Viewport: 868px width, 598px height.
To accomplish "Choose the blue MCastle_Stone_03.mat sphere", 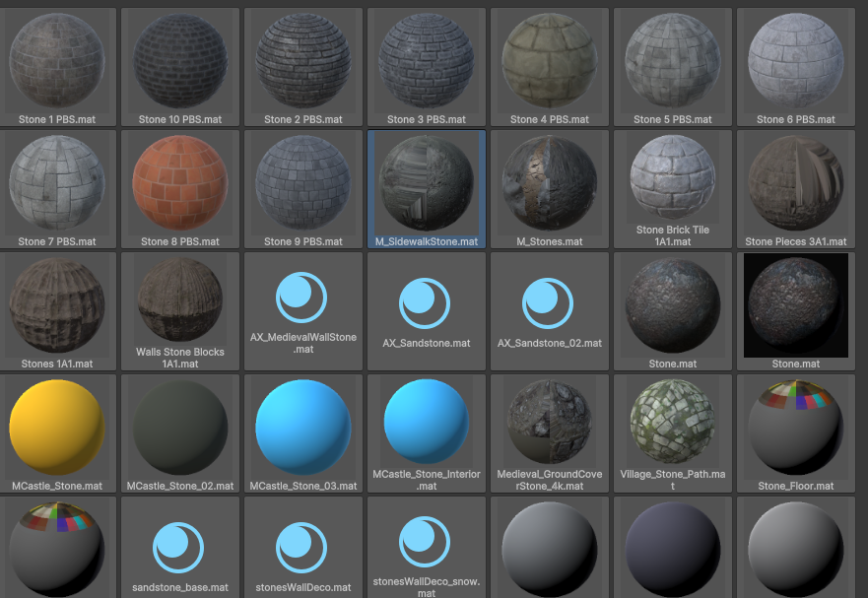I will 303,427.
